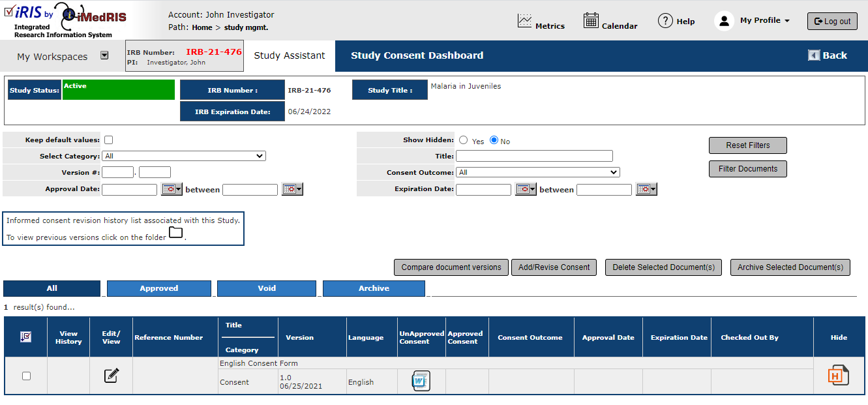Click the English Consent Form title text
Image resolution: width=868 pixels, height=405 pixels.
point(259,363)
